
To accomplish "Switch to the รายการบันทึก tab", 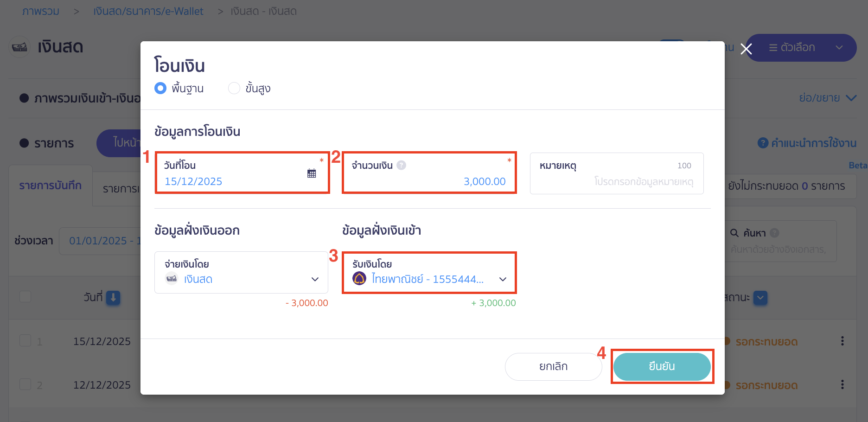I will (x=50, y=186).
